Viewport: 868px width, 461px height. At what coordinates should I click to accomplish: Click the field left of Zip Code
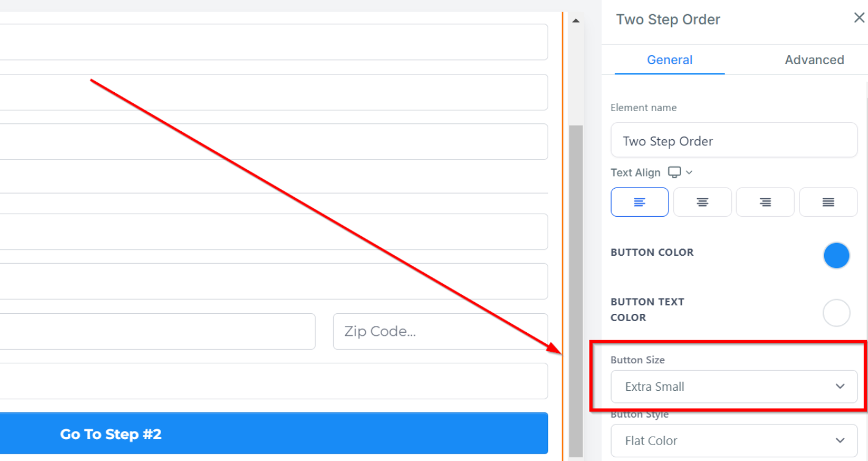(157, 332)
